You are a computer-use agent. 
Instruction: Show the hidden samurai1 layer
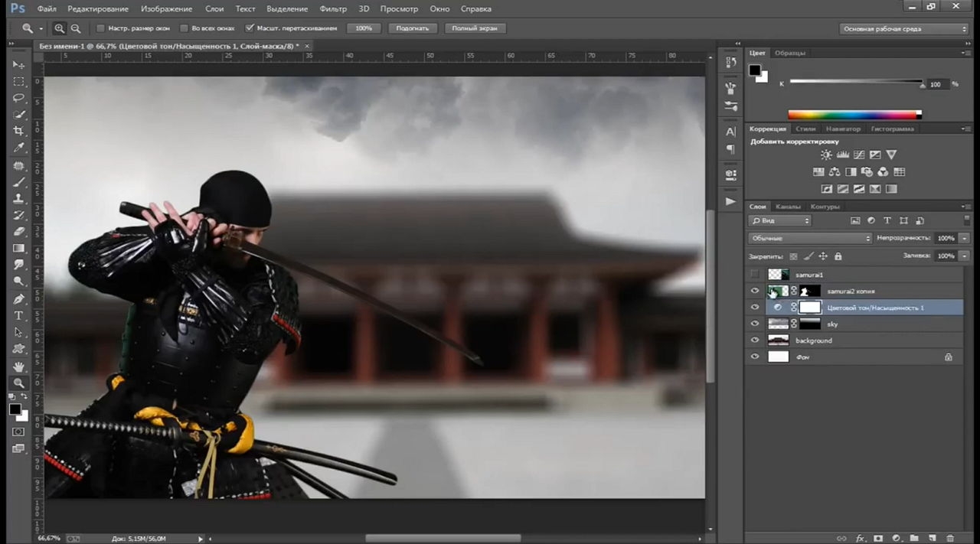[x=755, y=274]
